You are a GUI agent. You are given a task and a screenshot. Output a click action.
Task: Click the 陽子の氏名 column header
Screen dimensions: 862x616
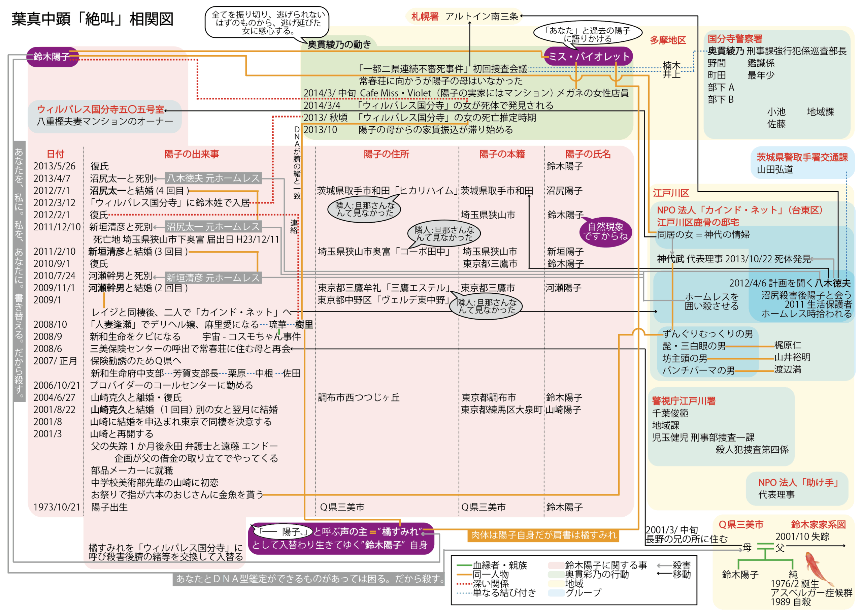coord(588,154)
